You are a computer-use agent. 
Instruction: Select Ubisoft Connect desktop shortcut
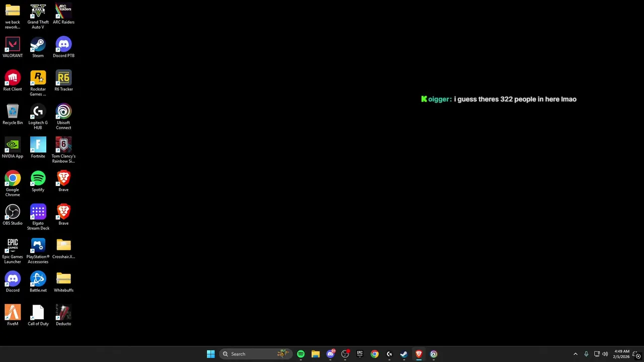coord(63,117)
